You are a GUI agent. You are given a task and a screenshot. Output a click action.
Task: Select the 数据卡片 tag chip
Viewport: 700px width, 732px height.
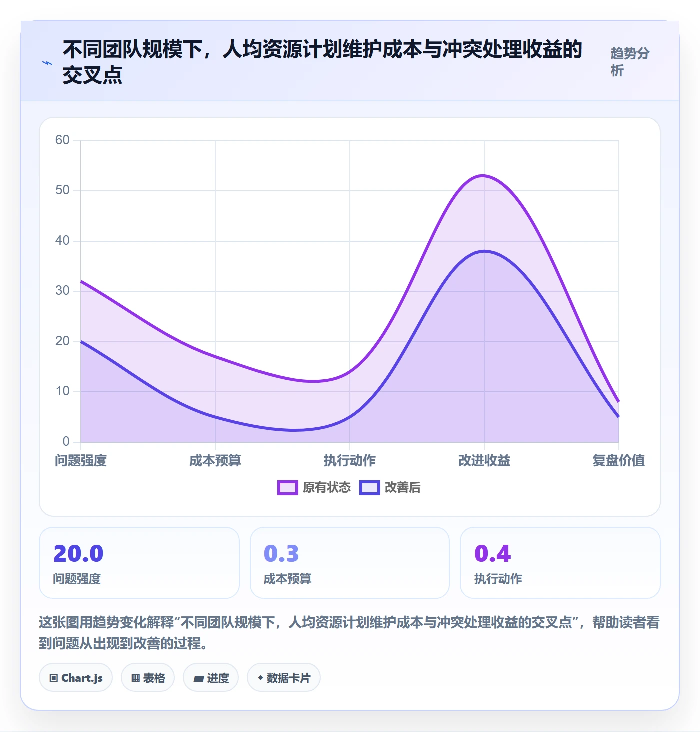[x=284, y=678]
